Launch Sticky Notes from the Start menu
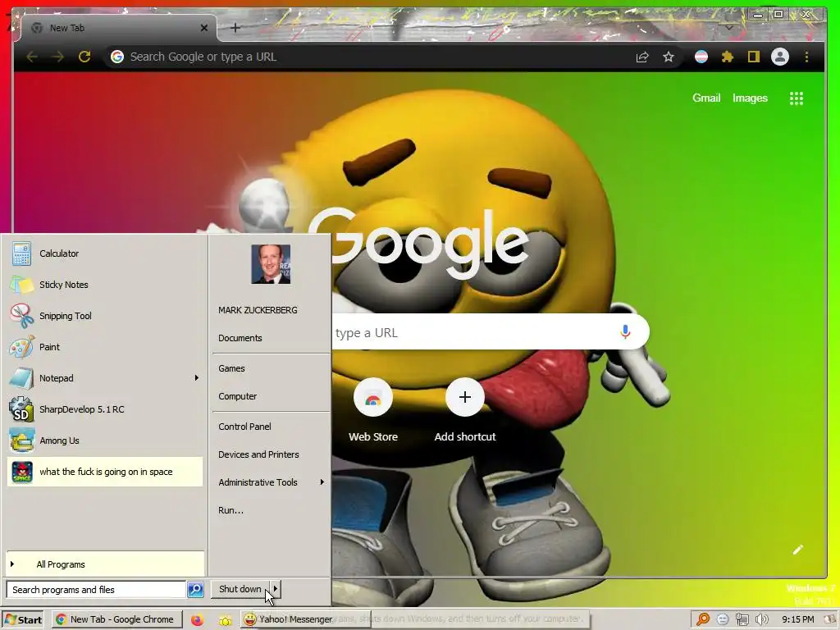Image resolution: width=840 pixels, height=630 pixels. [x=105, y=285]
